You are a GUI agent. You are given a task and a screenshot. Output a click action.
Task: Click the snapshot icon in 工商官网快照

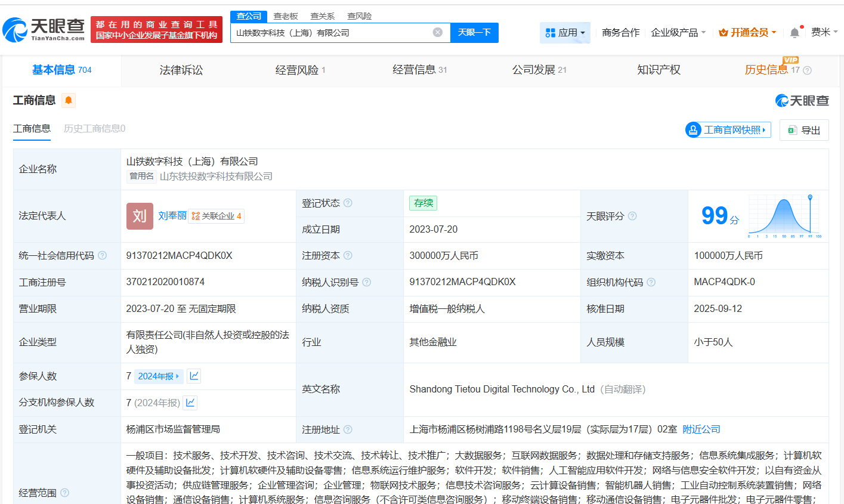[x=693, y=129]
